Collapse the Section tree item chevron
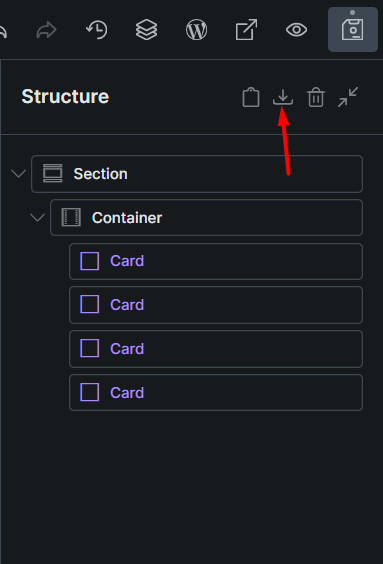The width and height of the screenshot is (383, 564). click(x=18, y=174)
